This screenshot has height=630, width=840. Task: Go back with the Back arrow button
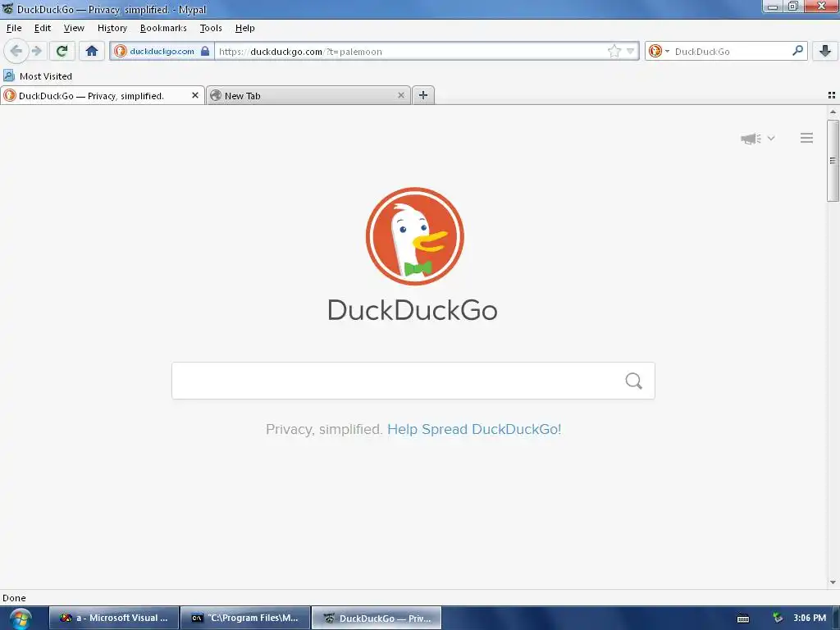point(16,51)
